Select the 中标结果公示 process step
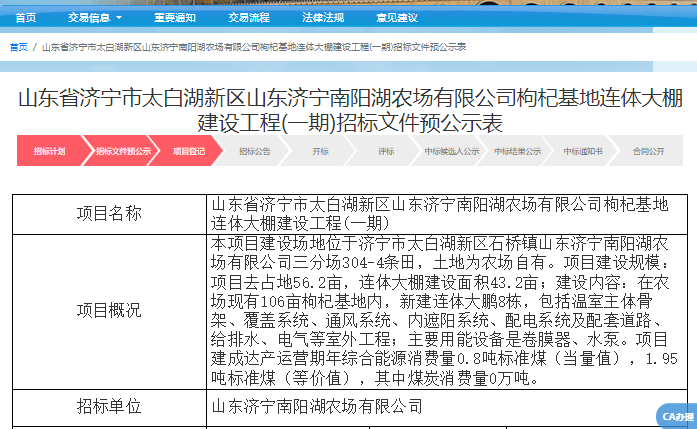 pos(517,151)
